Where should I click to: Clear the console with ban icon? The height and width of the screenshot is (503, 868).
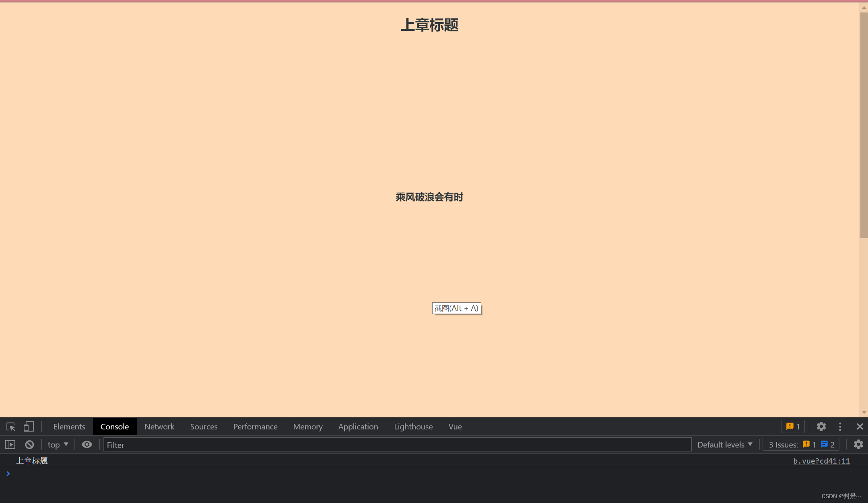pyautogui.click(x=29, y=445)
